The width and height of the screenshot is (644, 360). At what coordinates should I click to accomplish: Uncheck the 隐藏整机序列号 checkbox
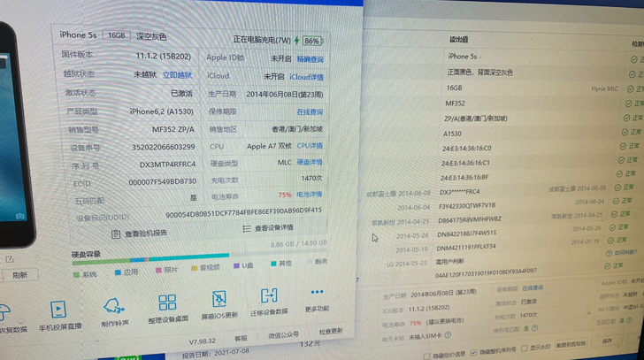[473, 353]
